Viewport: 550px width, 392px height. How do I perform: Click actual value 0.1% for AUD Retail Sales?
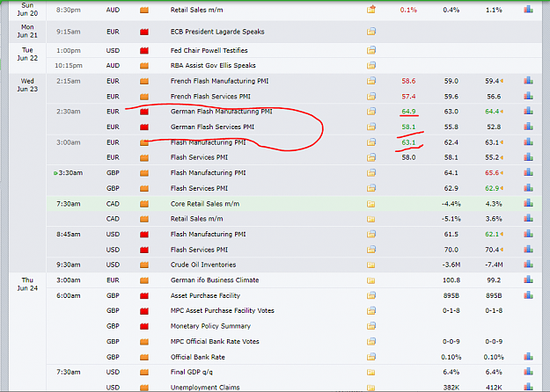coord(408,11)
